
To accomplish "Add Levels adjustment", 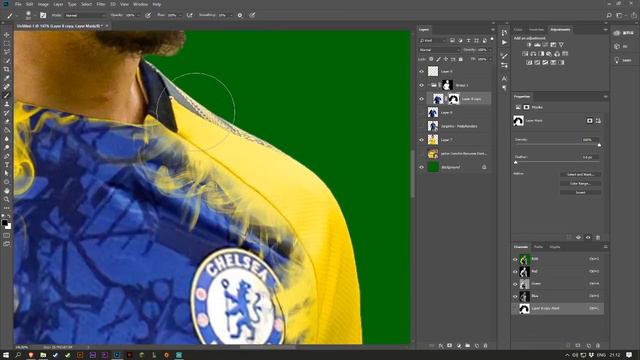I will (537, 45).
